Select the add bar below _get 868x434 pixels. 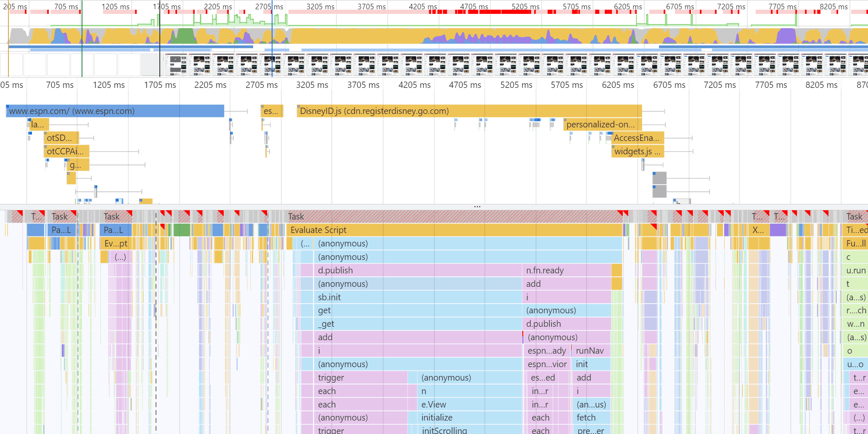[418, 337]
